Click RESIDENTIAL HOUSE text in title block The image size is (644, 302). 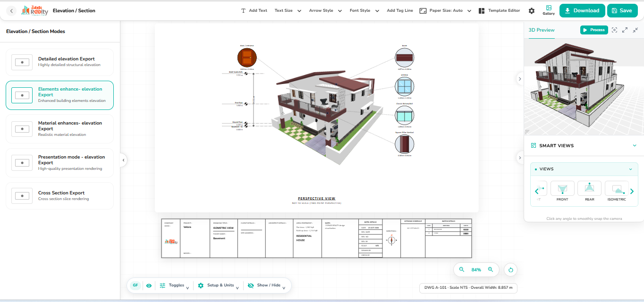point(305,238)
